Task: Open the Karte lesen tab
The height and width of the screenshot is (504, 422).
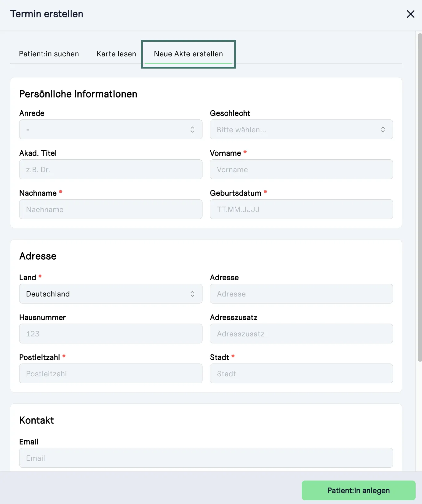Action: coord(116,54)
